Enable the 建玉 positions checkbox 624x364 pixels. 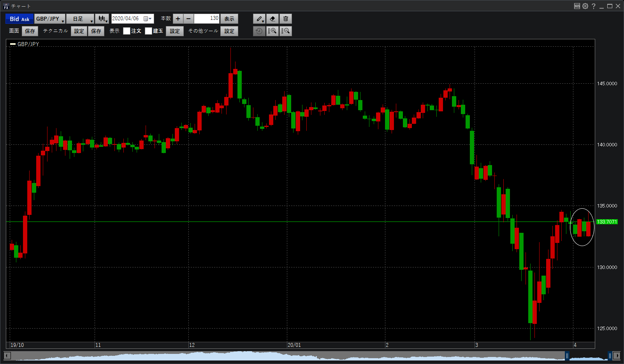pos(148,31)
